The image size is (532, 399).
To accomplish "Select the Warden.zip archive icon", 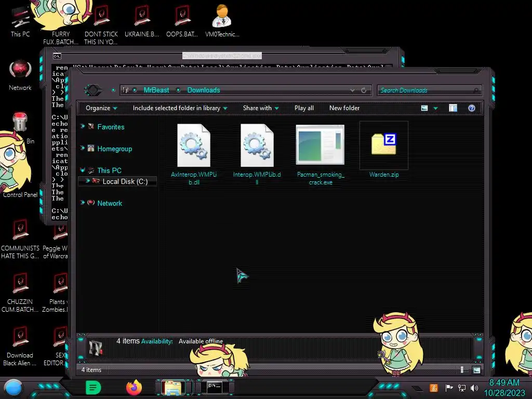I will (x=384, y=144).
